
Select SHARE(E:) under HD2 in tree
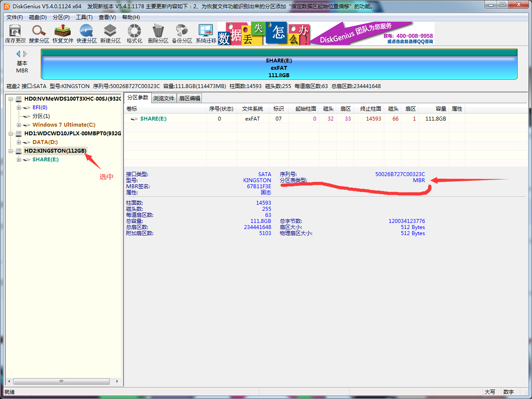(45, 160)
